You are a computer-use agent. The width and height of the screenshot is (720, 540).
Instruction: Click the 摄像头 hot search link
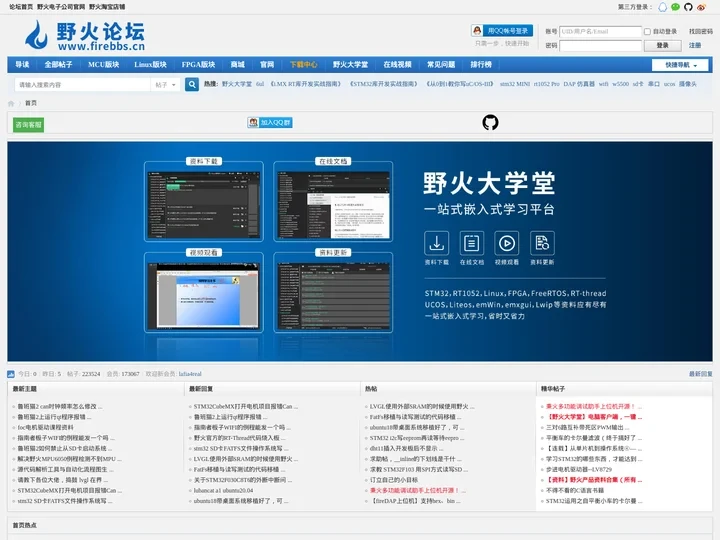coord(688,84)
